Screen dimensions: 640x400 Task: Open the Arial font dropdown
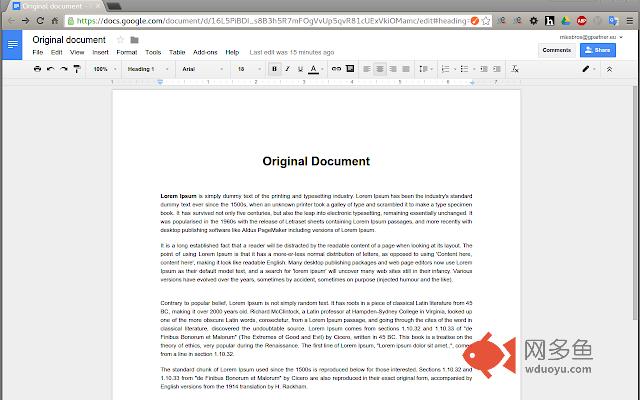click(202, 69)
